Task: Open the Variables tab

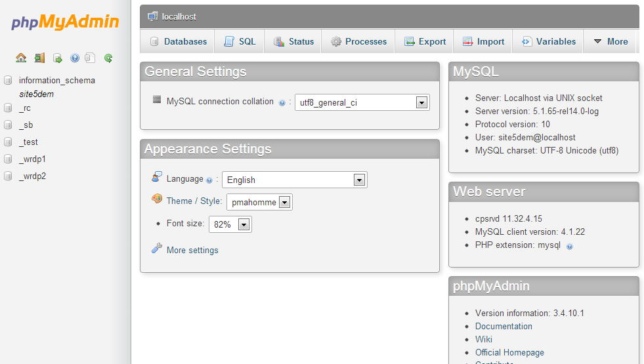Action: tap(548, 41)
